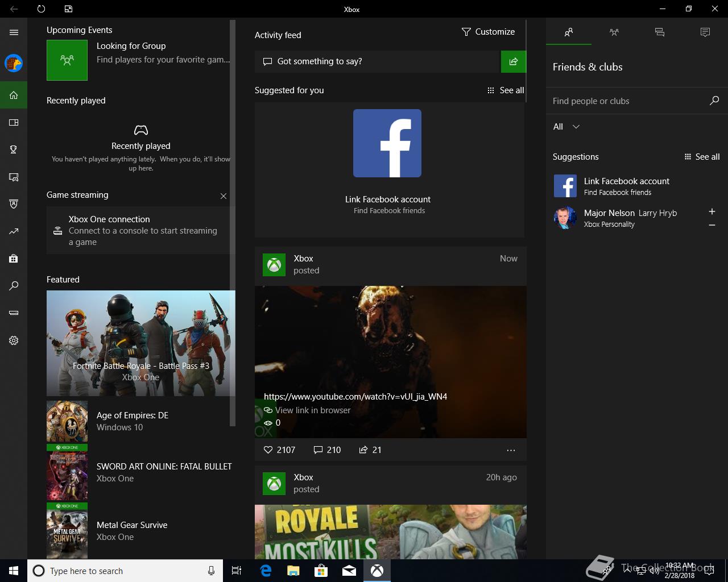This screenshot has height=582, width=728.
Task: Share the Xbox post with 21 shares
Action: [370, 450]
